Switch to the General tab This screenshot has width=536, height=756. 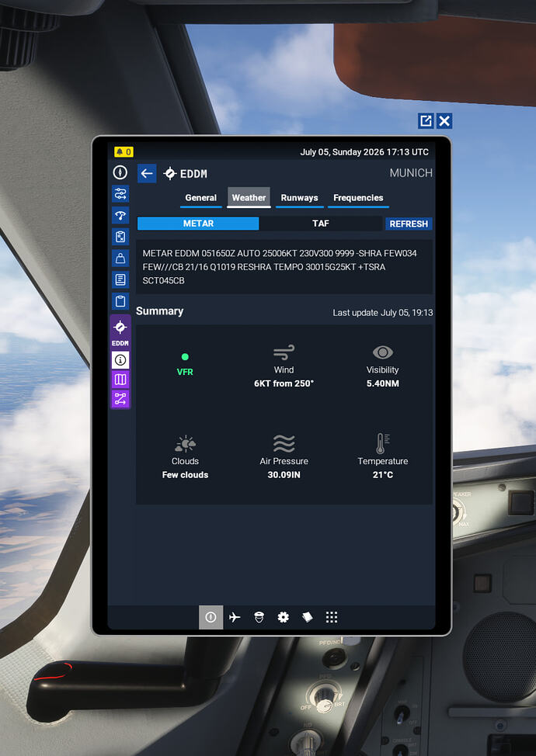(x=200, y=198)
